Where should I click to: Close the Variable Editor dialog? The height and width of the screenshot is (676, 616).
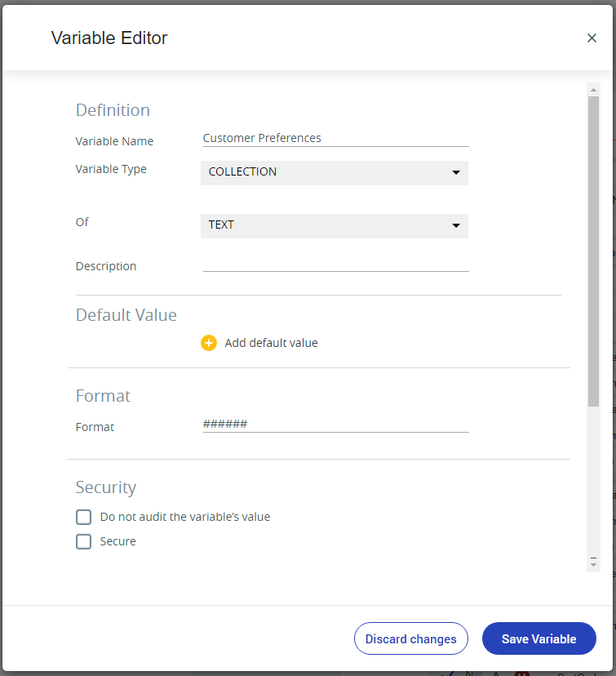592,38
